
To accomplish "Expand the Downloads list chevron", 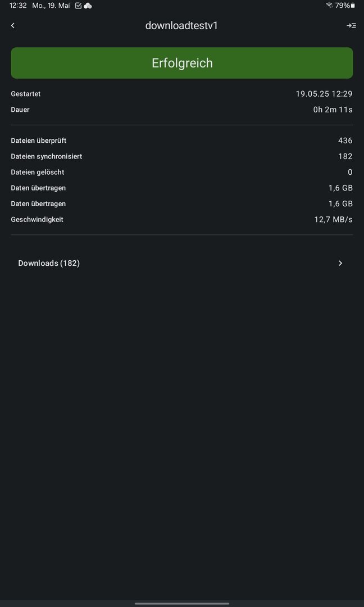I will point(340,263).
